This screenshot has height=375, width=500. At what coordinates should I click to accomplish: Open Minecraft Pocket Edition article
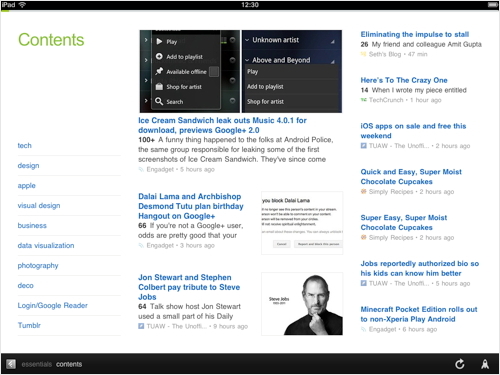coord(419,314)
